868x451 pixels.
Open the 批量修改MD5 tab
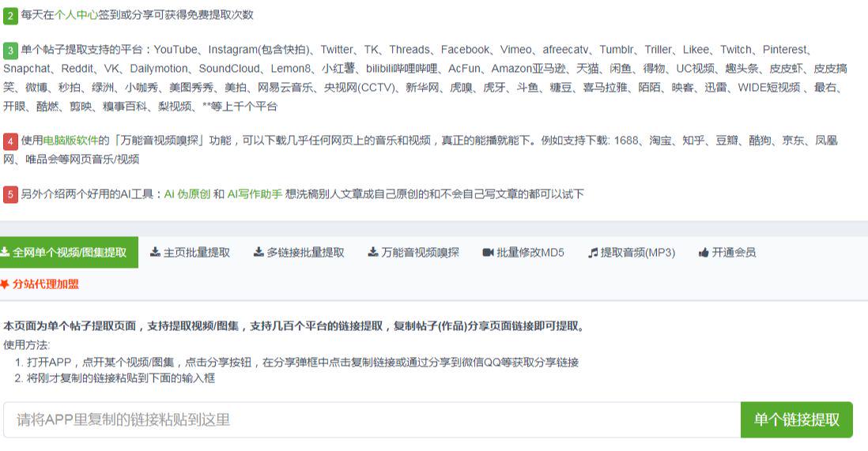pos(523,252)
